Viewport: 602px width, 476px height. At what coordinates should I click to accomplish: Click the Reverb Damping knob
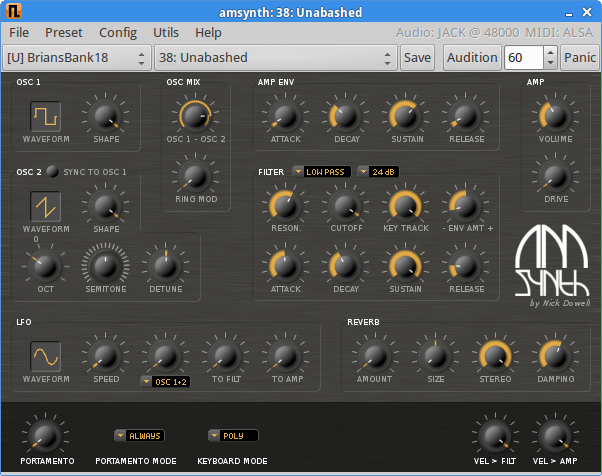tap(555, 356)
